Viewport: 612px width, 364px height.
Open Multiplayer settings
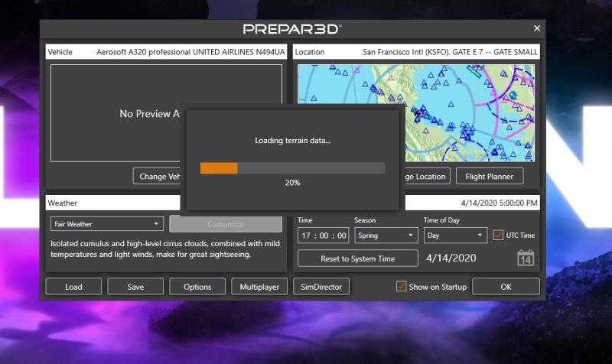(259, 287)
